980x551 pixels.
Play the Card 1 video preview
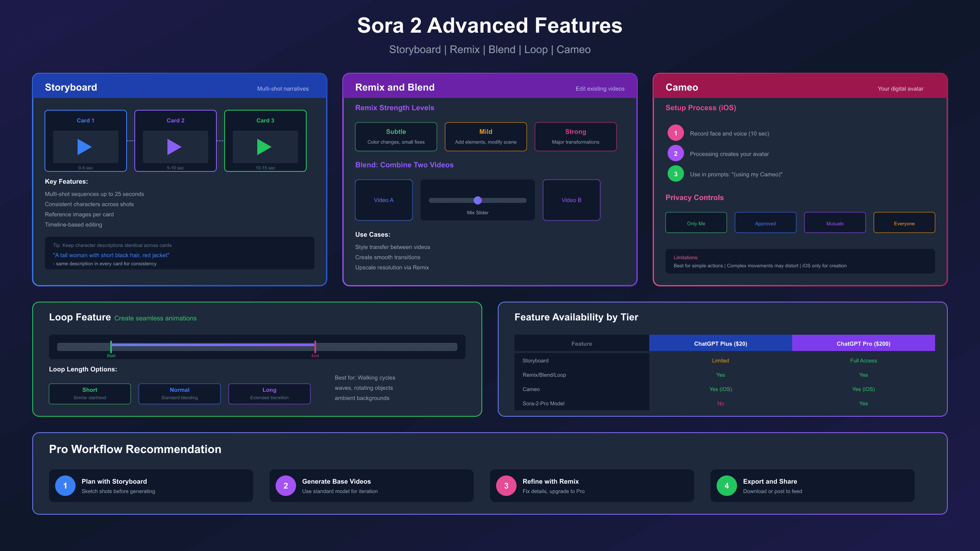click(85, 147)
